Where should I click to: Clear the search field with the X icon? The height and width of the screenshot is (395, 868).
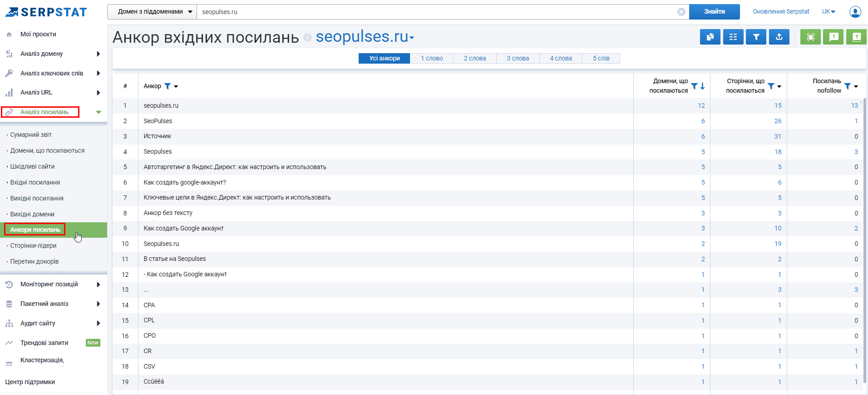coord(681,12)
